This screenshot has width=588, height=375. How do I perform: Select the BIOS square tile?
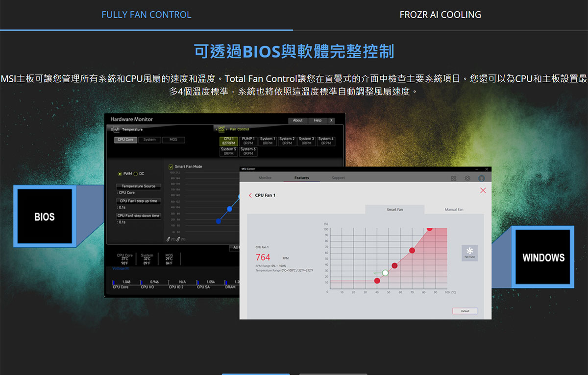click(x=45, y=216)
